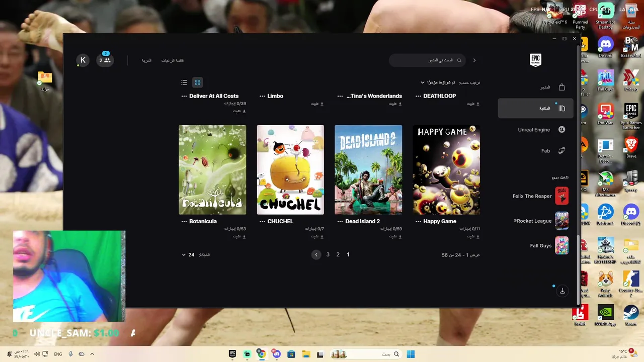Click the Epic Games taskbar icon
The width and height of the screenshot is (644, 362).
pyautogui.click(x=232, y=354)
